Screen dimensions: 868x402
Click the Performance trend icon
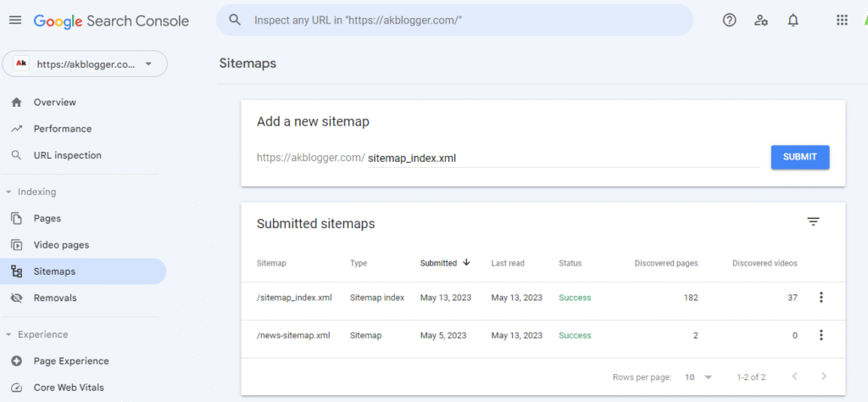17,129
